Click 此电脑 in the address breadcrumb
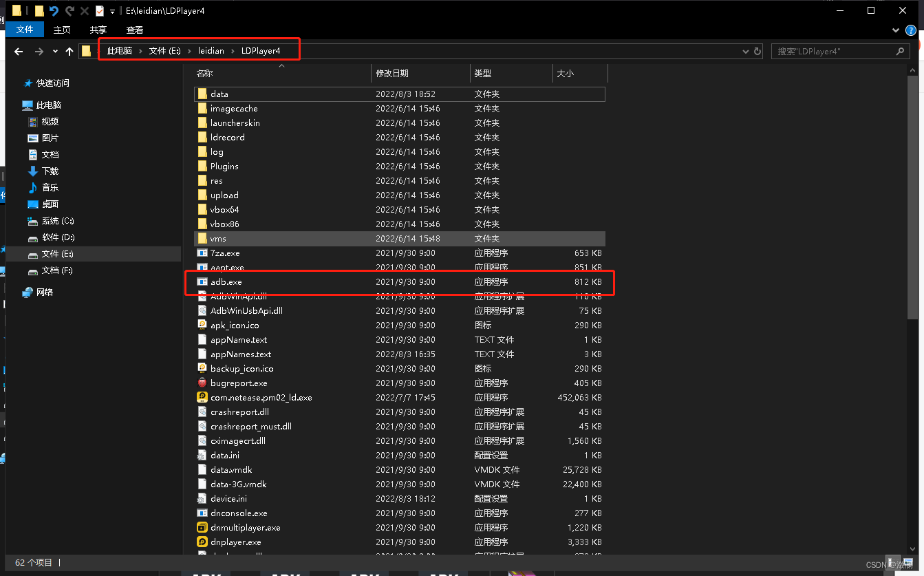The height and width of the screenshot is (576, 924). click(120, 51)
